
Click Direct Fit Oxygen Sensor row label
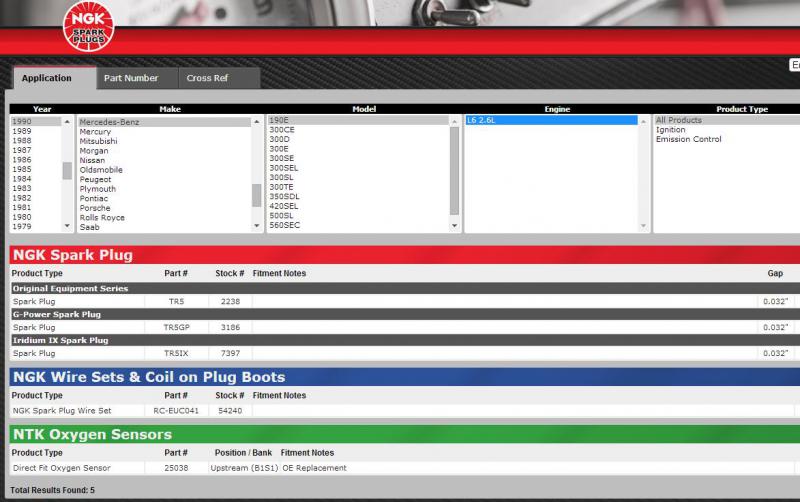click(62, 468)
